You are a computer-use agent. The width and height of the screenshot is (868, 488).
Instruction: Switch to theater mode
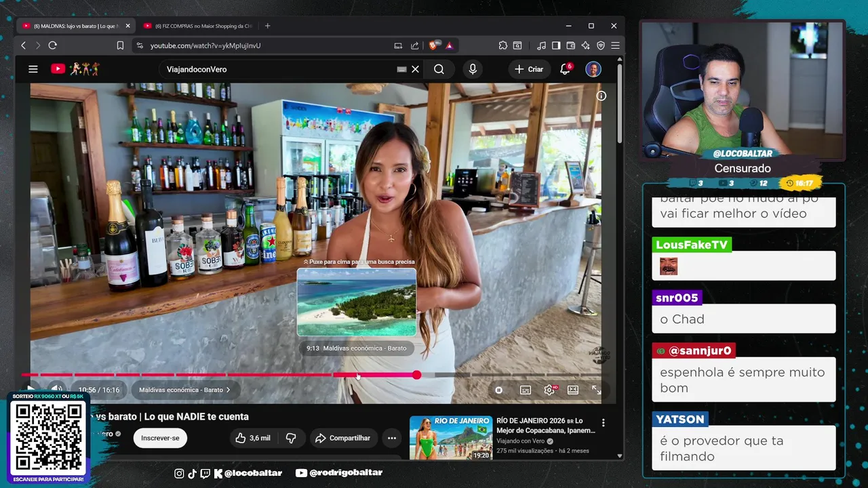click(573, 390)
